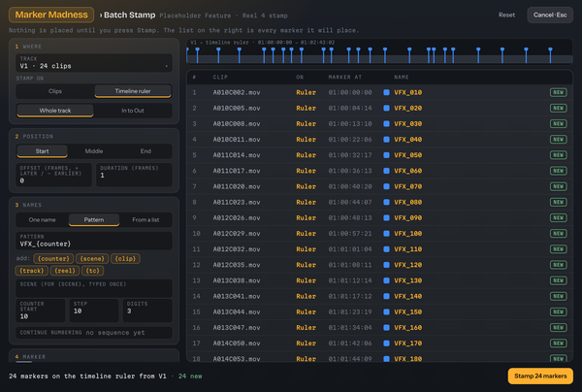Add the {clip} token
This screenshot has width=582, height=392.
(125, 258)
